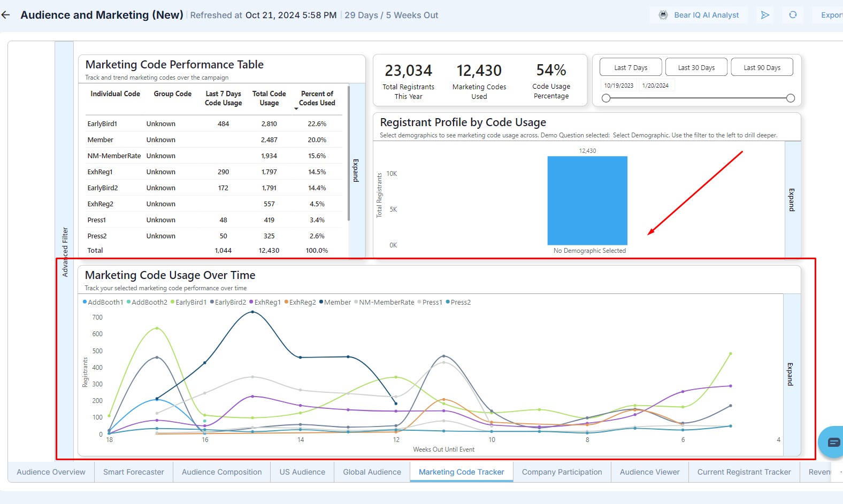Select the Marketing Code Tracker tab
Screen dimensions: 843x504
point(462,472)
